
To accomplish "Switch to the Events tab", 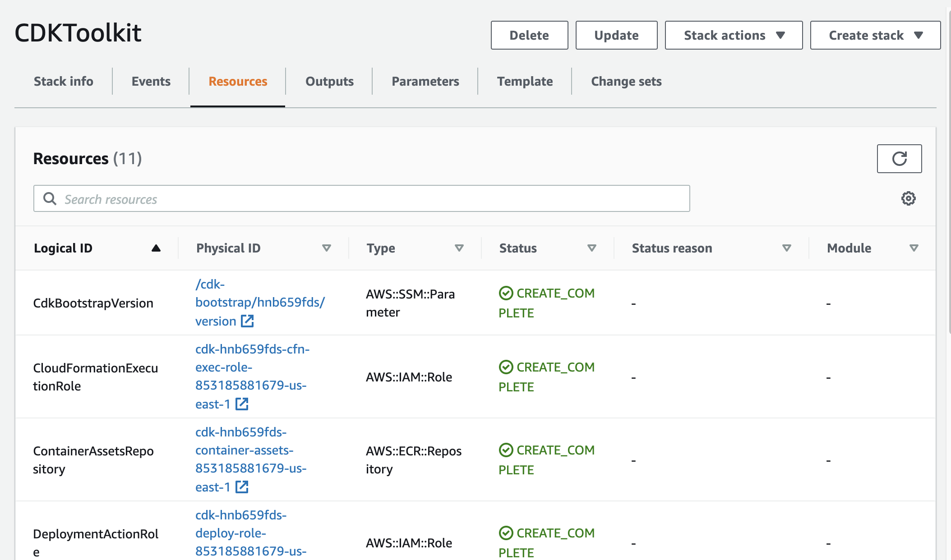I will (x=151, y=82).
